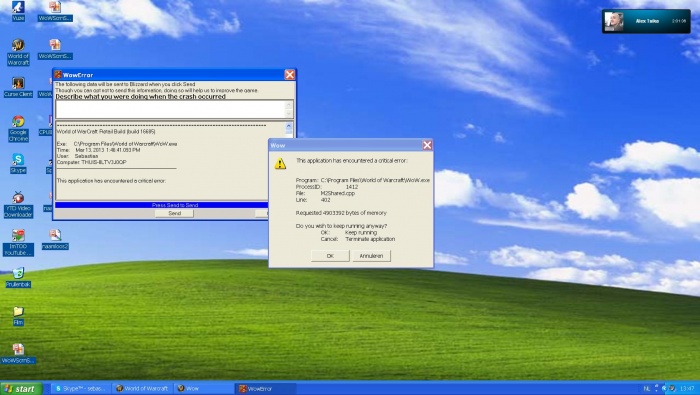The width and height of the screenshot is (700, 395).
Task: Switch to Wow taskbar button
Action: coord(204,389)
